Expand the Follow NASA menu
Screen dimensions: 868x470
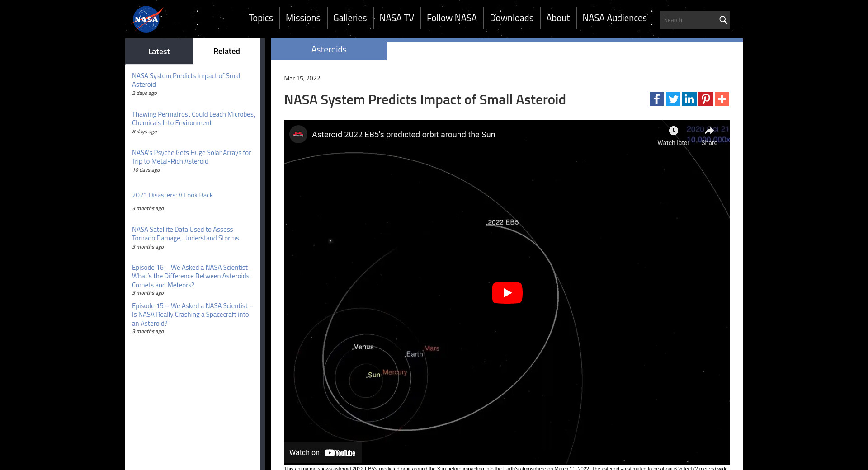(x=452, y=18)
